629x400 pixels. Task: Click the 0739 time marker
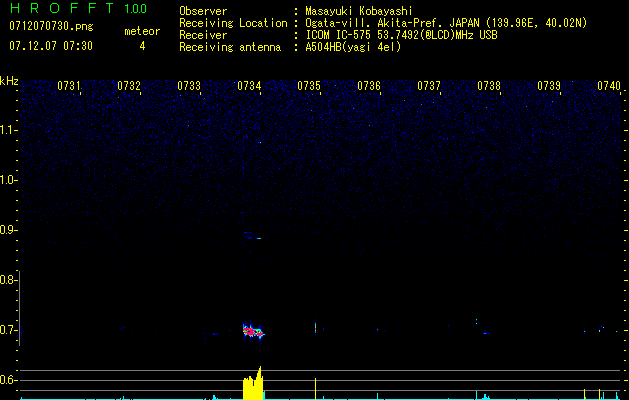click(549, 86)
